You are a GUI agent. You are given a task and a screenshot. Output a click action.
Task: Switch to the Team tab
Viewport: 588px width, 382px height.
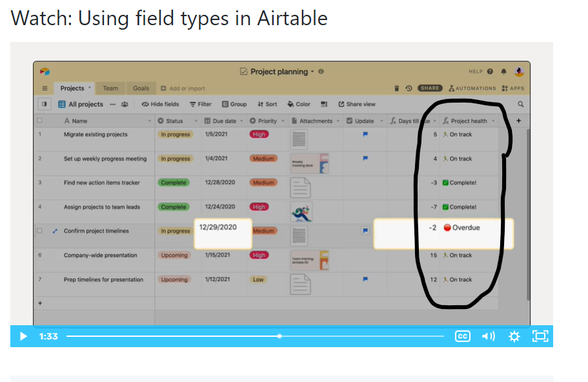[110, 88]
